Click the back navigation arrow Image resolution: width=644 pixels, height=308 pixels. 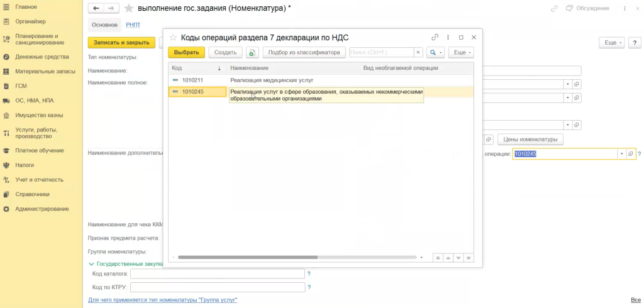pyautogui.click(x=96, y=9)
